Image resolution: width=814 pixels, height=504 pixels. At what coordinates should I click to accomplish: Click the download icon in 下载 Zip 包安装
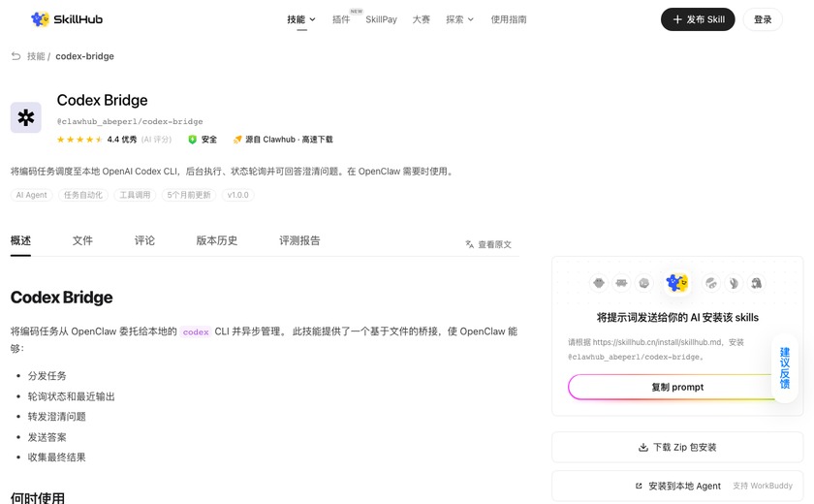coord(643,447)
